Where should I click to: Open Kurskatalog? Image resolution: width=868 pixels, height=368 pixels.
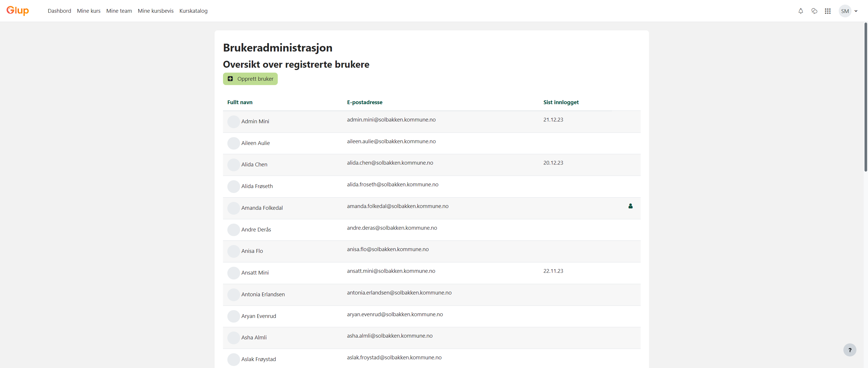point(193,11)
